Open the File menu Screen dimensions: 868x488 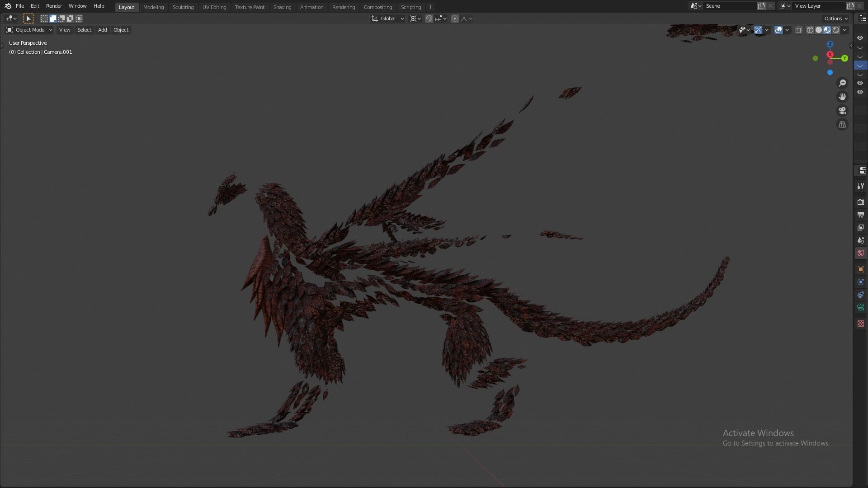click(20, 6)
